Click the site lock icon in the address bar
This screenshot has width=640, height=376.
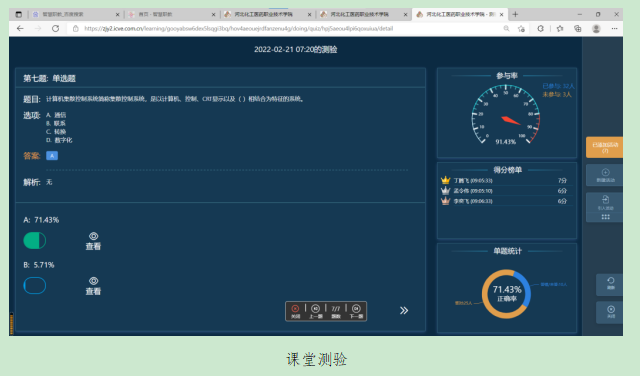pos(76,29)
